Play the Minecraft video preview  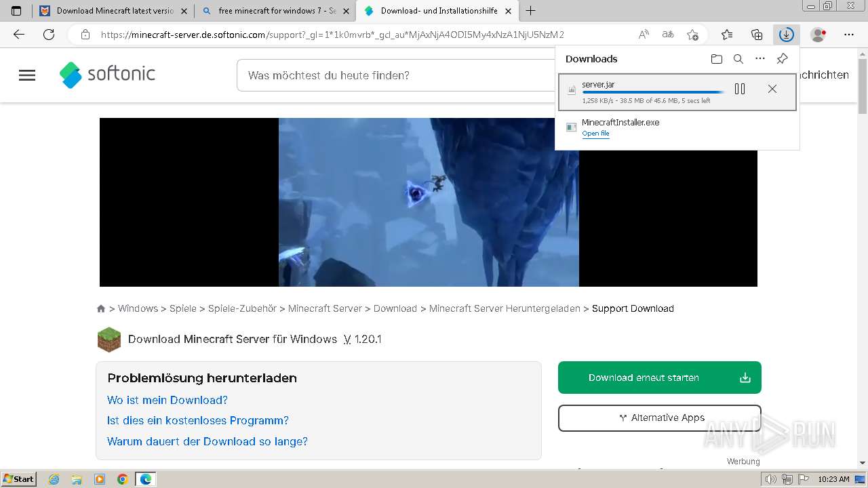tap(429, 202)
